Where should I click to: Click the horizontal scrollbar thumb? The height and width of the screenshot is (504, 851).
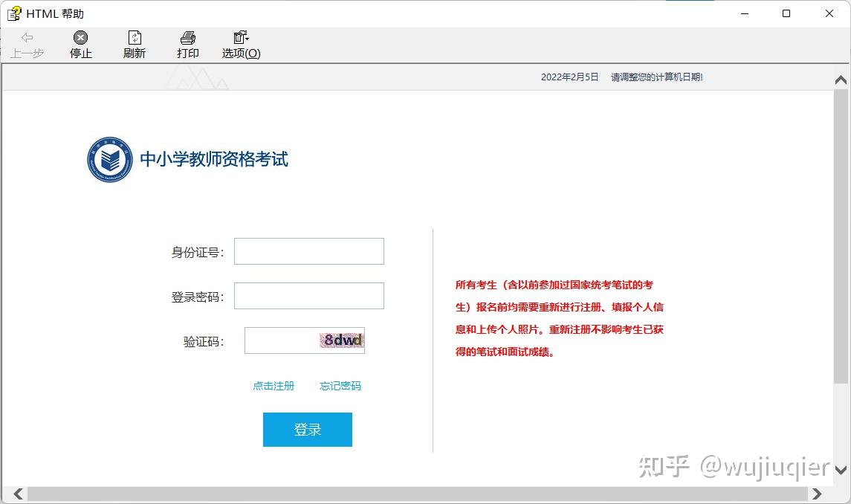pyautogui.click(x=418, y=494)
